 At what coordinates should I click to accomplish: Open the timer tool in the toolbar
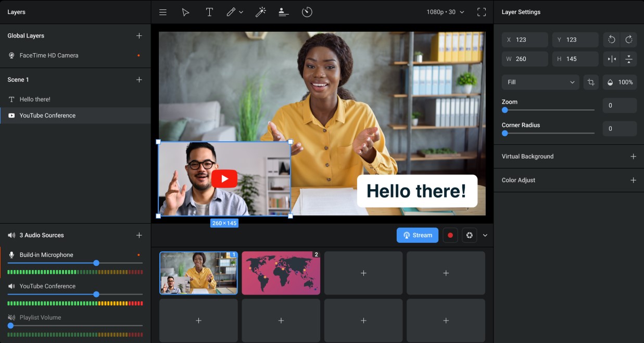click(307, 12)
